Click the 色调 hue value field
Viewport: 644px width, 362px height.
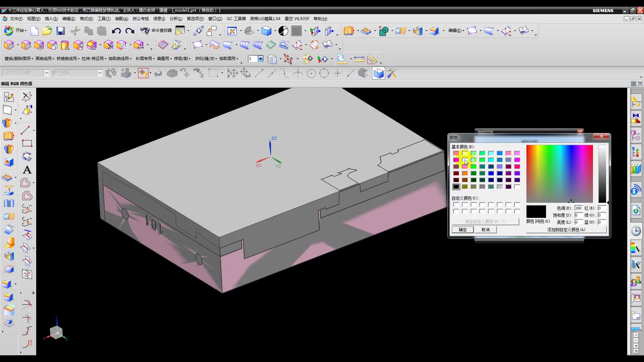(578, 208)
